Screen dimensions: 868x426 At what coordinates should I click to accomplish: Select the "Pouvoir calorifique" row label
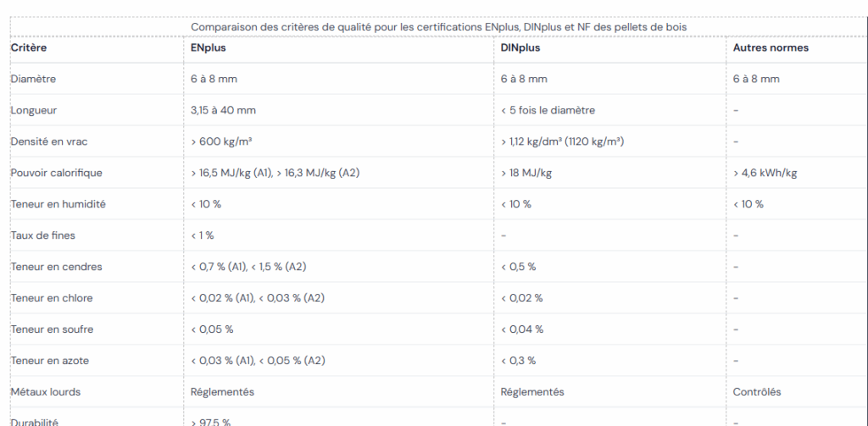(x=56, y=173)
